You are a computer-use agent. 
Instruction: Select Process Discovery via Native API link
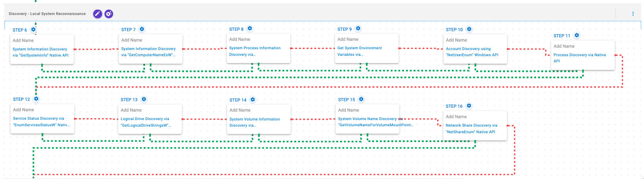(579, 58)
